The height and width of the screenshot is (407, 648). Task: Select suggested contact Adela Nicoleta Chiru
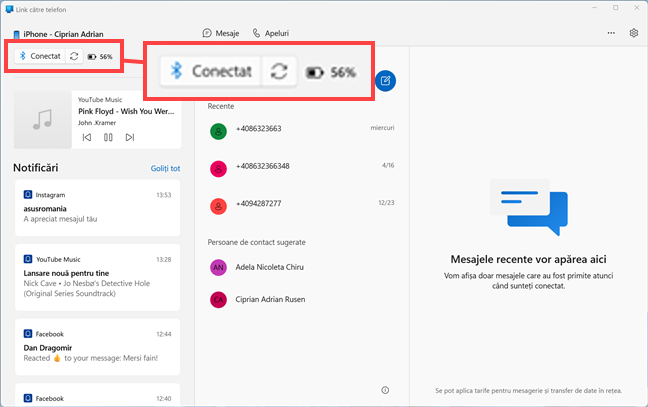(302, 267)
